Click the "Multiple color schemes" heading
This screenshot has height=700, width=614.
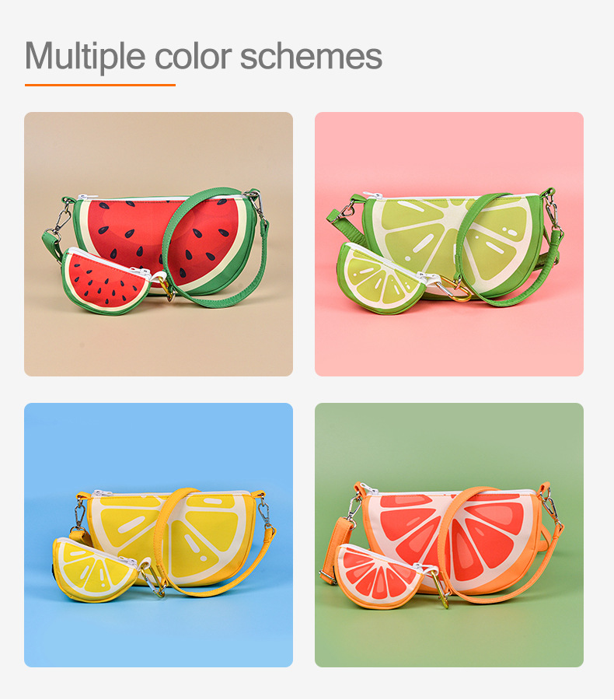[204, 56]
